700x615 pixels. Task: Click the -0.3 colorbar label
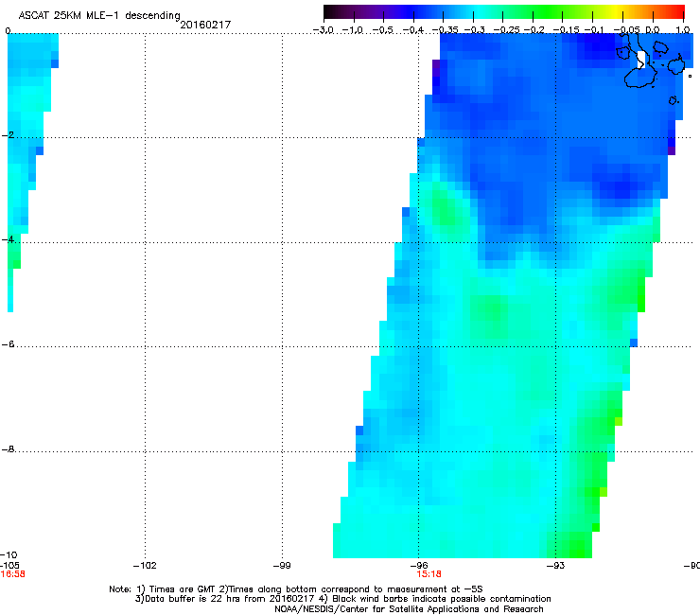point(474,30)
